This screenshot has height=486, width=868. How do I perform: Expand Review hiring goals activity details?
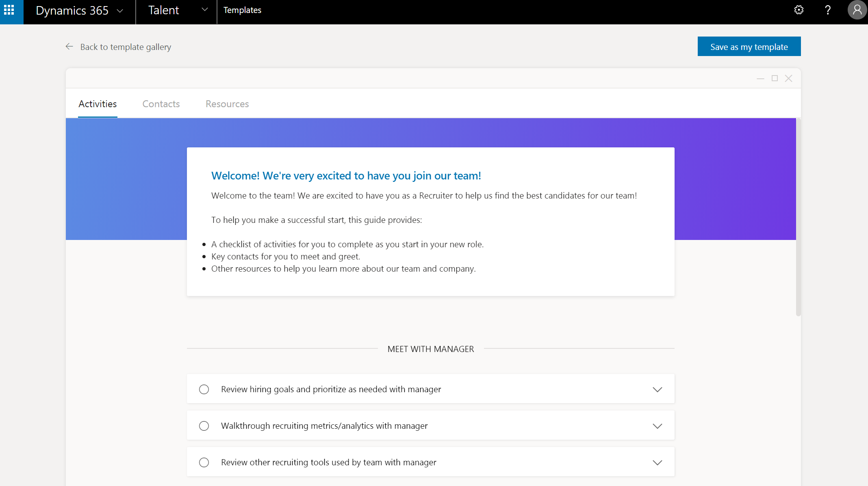pos(657,389)
